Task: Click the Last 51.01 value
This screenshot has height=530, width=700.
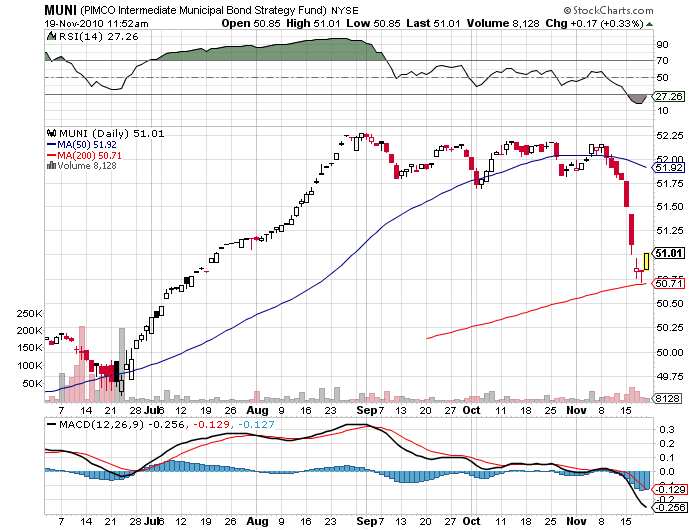Action: [433, 23]
